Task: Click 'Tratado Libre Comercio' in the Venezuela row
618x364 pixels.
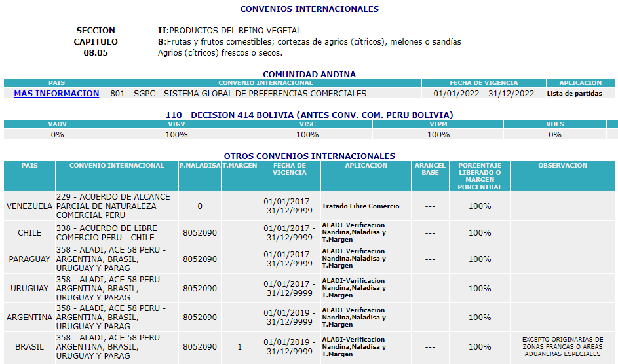Action: (360, 206)
